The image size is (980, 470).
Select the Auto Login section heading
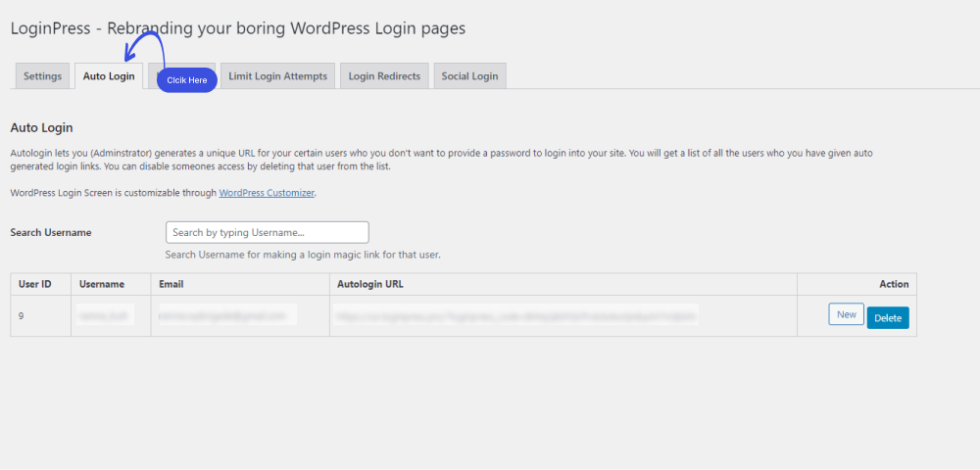[x=42, y=128]
